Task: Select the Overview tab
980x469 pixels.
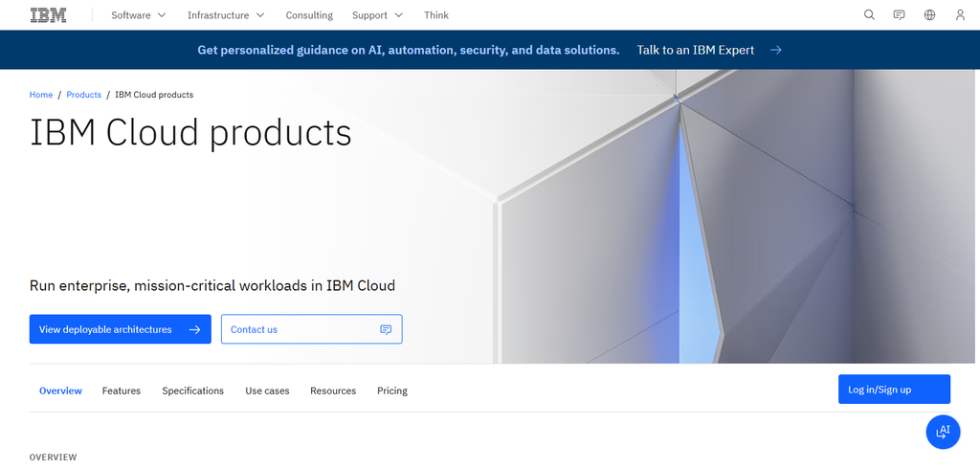Action: 60,391
